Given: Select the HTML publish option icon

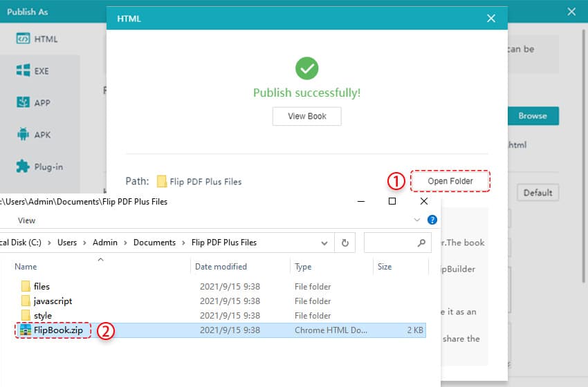Looking at the screenshot, I should click(x=23, y=39).
